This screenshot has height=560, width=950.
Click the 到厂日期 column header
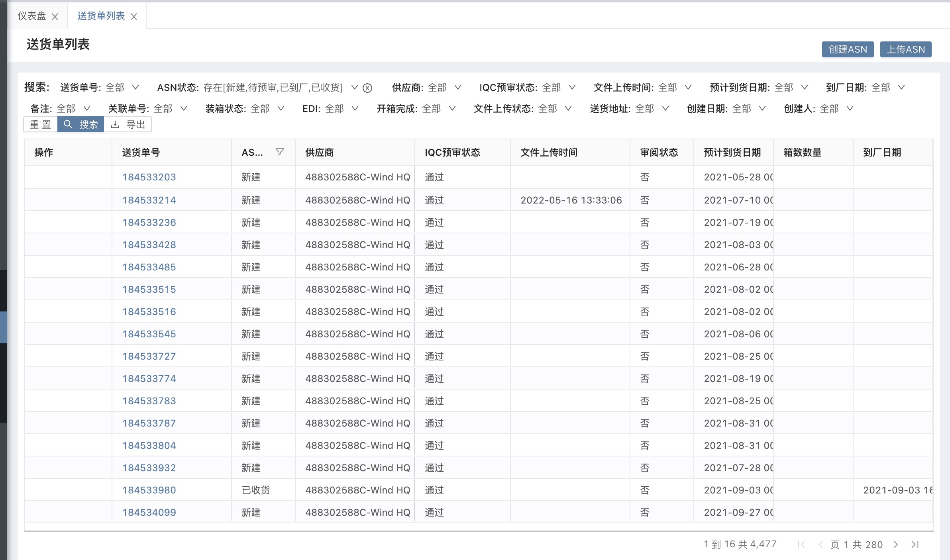pos(893,152)
